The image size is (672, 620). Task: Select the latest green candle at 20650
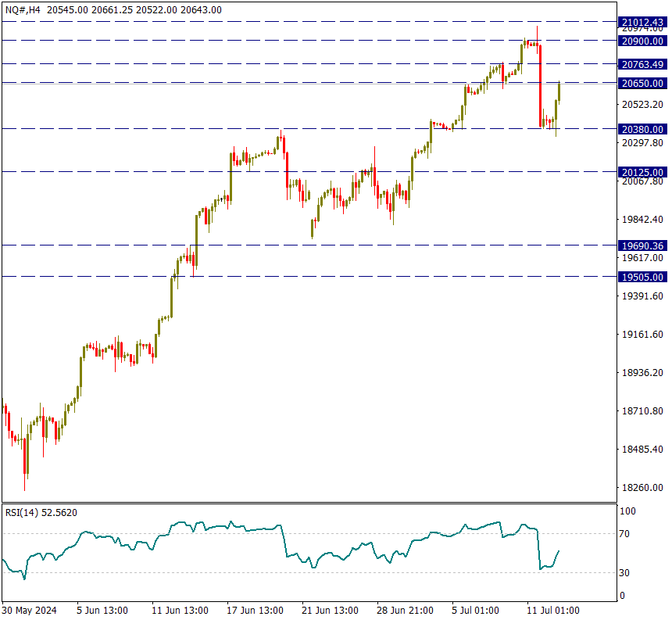click(559, 92)
